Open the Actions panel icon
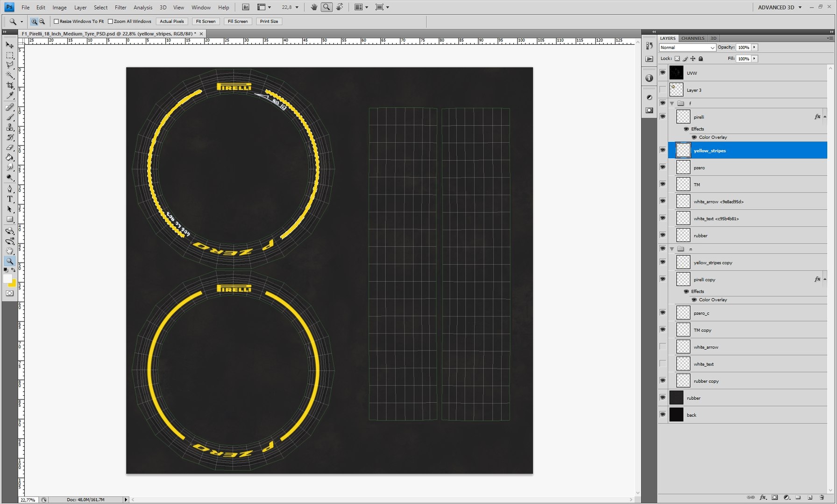Image resolution: width=837 pixels, height=504 pixels. (x=649, y=59)
